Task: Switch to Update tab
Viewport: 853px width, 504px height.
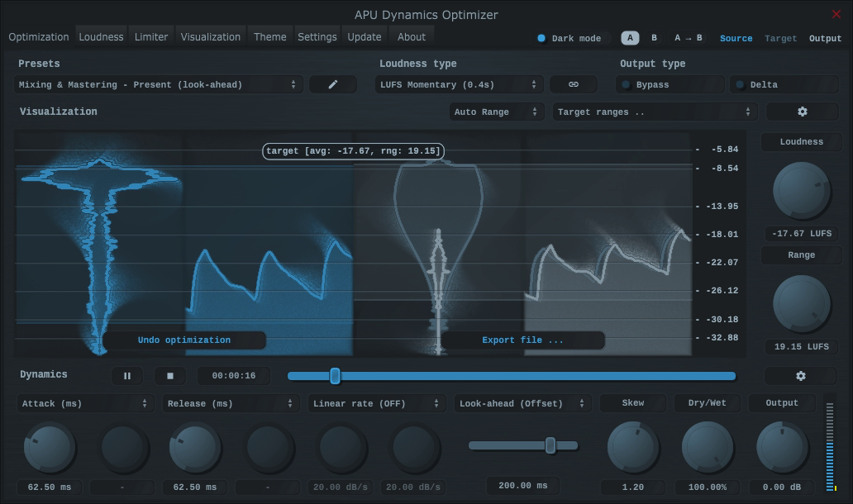Action: (365, 37)
